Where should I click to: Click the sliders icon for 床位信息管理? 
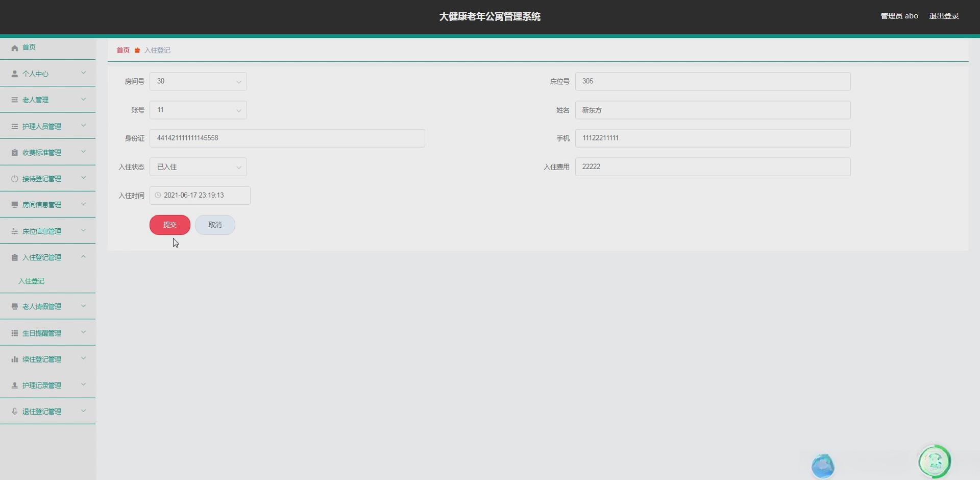tap(15, 231)
